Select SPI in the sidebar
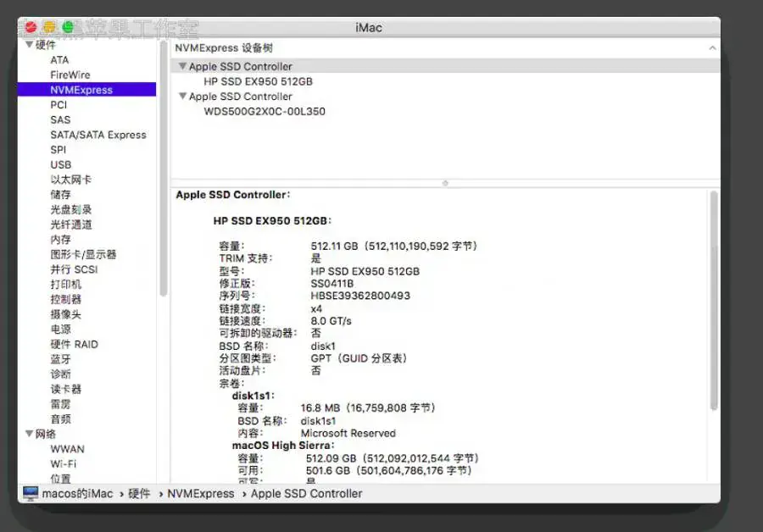Image resolution: width=763 pixels, height=532 pixels. pos(58,150)
